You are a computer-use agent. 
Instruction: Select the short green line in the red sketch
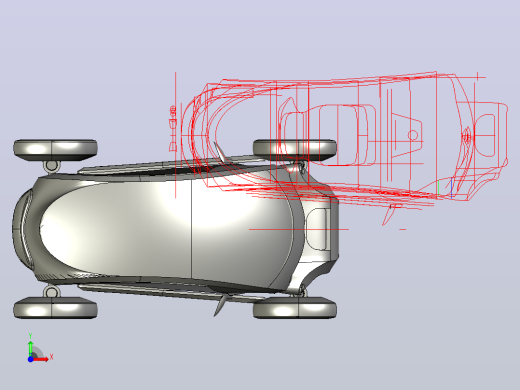tap(438, 188)
